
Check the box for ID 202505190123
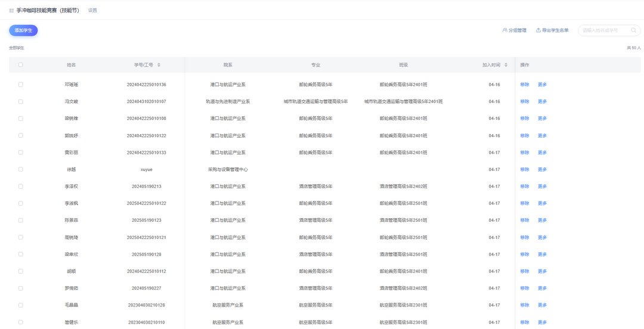tap(20, 220)
